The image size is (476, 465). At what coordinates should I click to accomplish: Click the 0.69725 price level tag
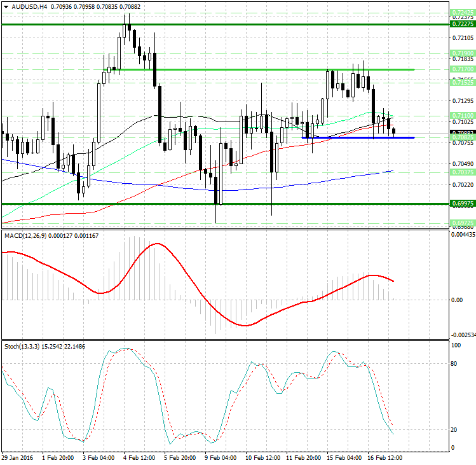461,223
